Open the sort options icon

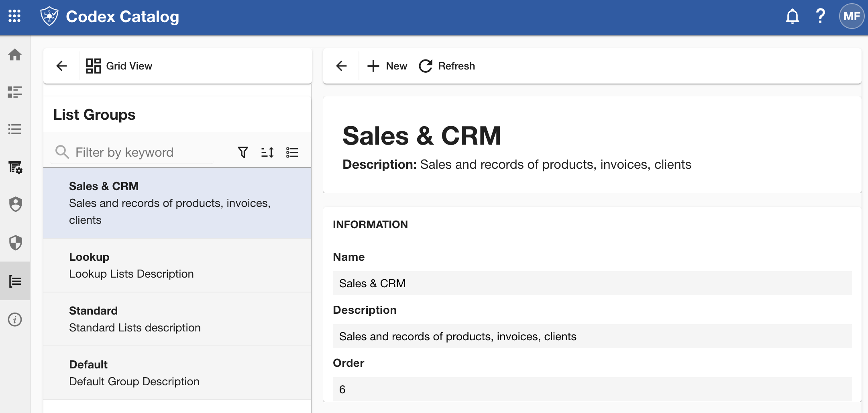267,152
